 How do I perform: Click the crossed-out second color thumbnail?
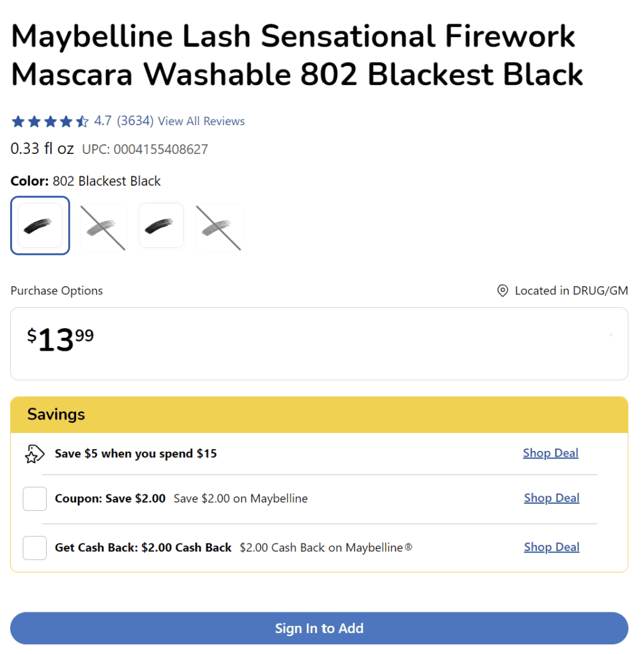103,225
